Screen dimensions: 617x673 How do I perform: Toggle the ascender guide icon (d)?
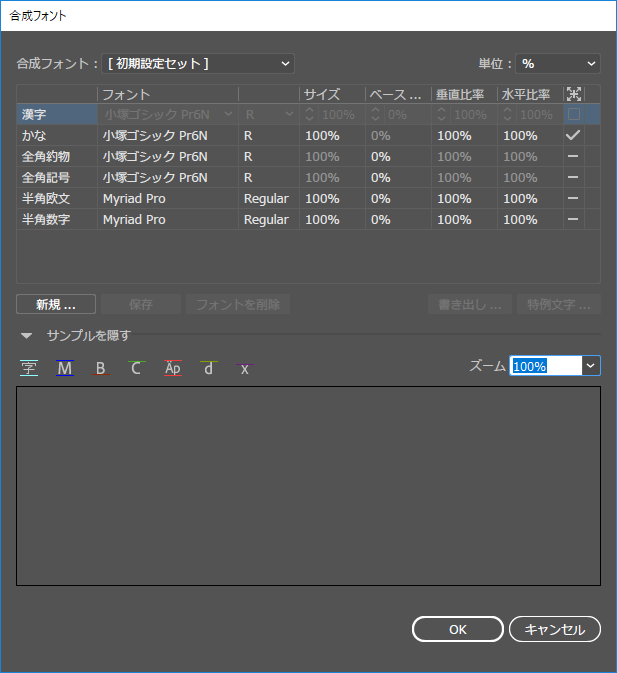coord(209,368)
